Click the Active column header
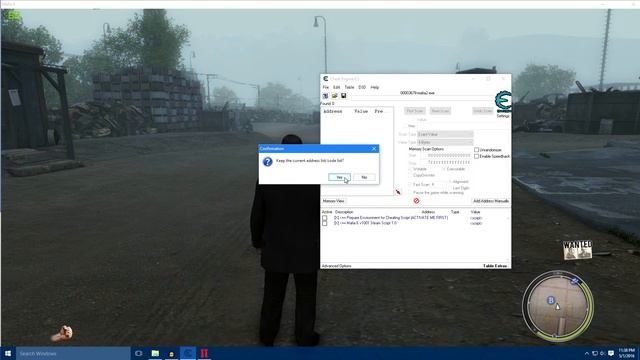The image size is (640, 360). tap(327, 212)
